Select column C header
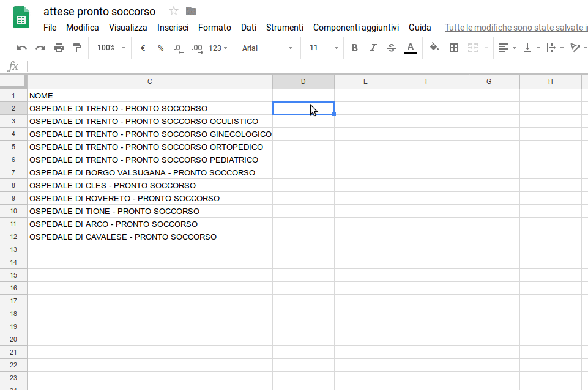 150,81
